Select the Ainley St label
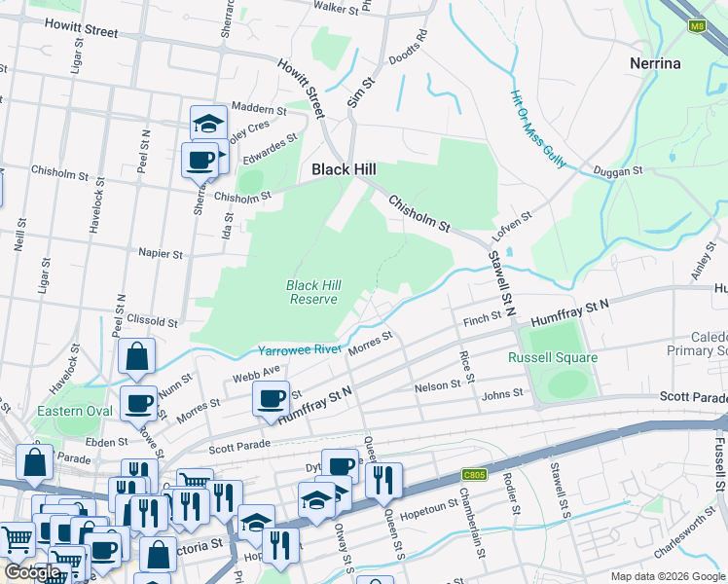The width and height of the screenshot is (728, 584). point(703,261)
